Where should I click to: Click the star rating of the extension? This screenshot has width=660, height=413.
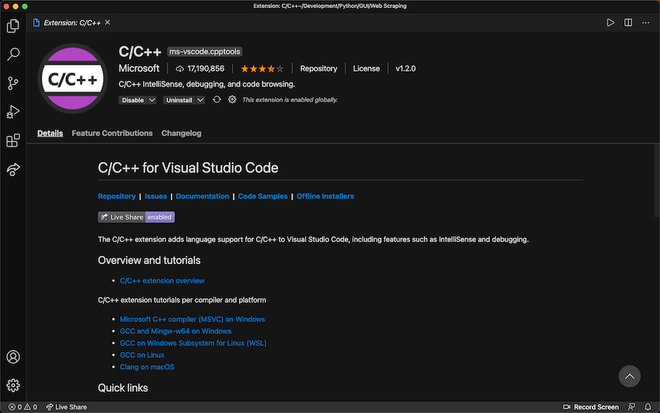click(x=261, y=69)
